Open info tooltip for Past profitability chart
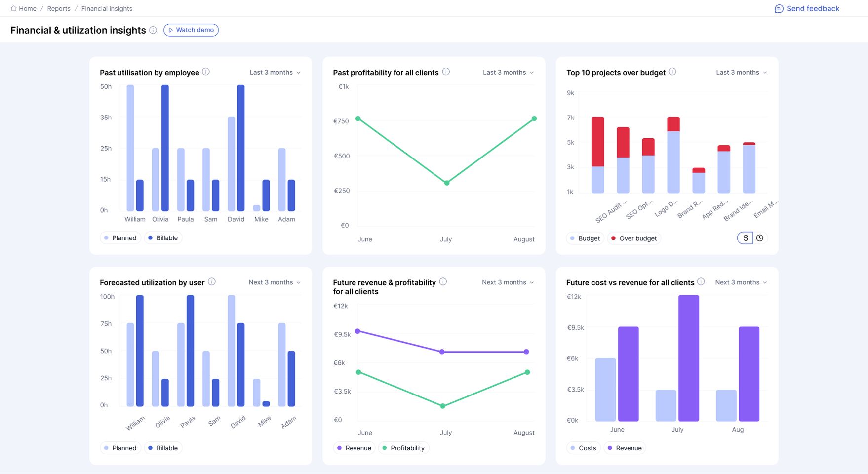The height and width of the screenshot is (474, 868). tap(446, 72)
